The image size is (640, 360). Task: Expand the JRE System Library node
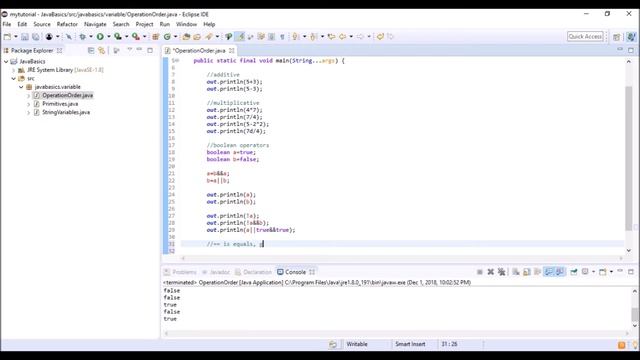13,70
